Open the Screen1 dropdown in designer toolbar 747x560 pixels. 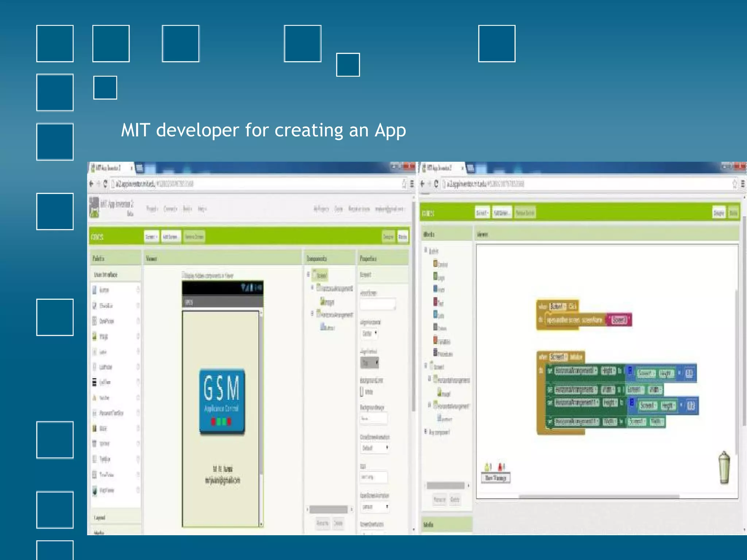(x=151, y=237)
